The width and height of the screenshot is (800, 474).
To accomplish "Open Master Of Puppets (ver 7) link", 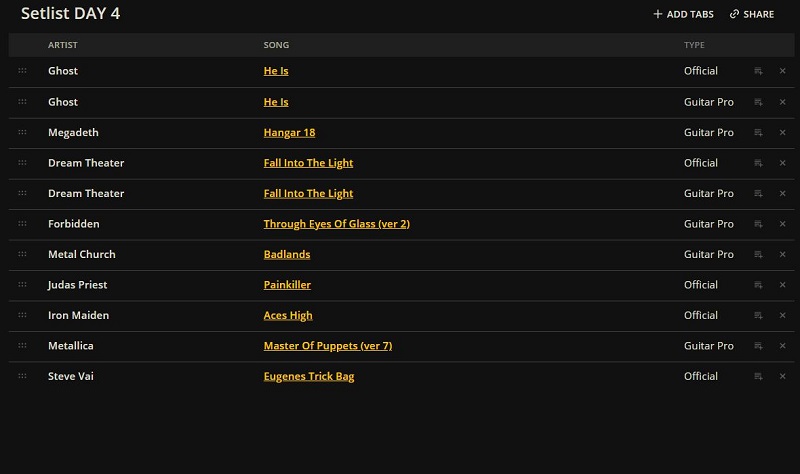I will 328,346.
